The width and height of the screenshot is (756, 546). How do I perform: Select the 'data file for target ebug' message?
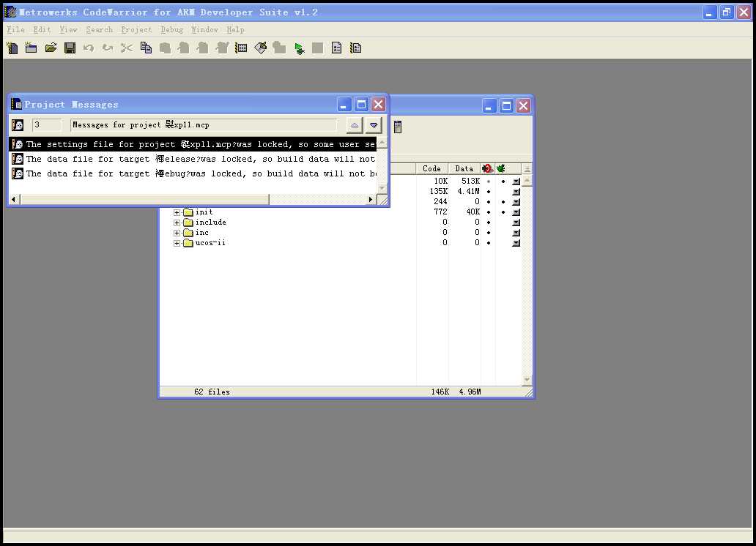coord(193,173)
